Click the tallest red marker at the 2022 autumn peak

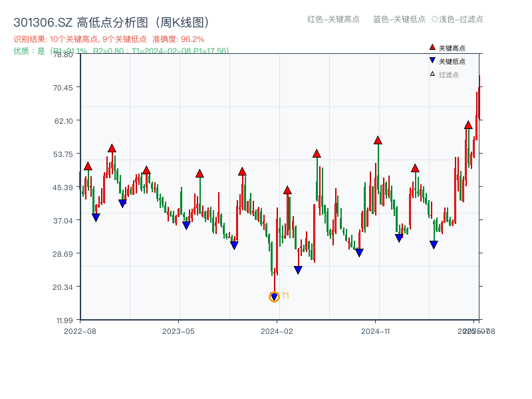(111, 148)
